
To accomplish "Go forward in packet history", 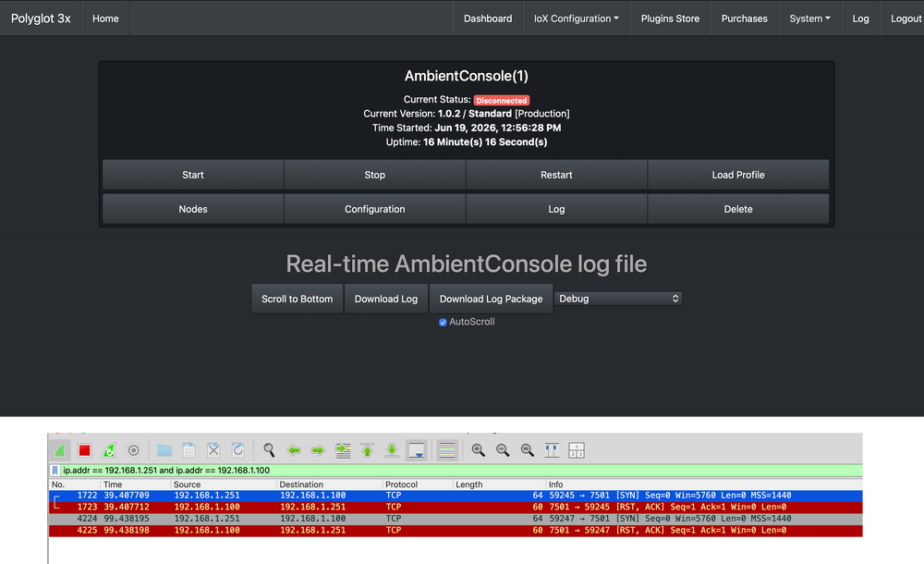I will click(318, 450).
